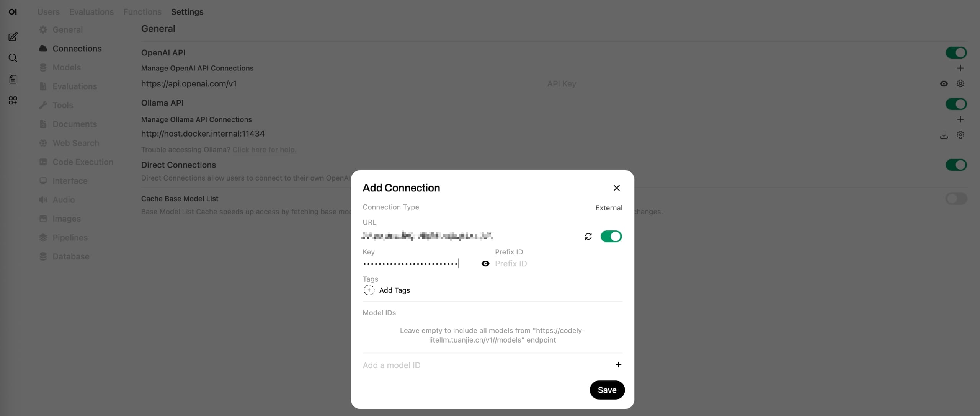Screen dimensions: 980x416
Task: Save the new connection
Action: (607, 390)
